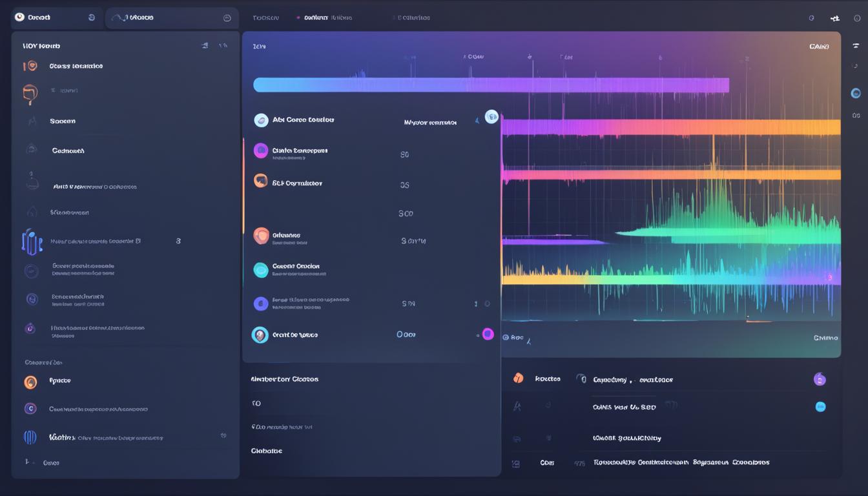Click the orange headphone icon in left sidebar
The width and height of the screenshot is (868, 496).
point(30,94)
